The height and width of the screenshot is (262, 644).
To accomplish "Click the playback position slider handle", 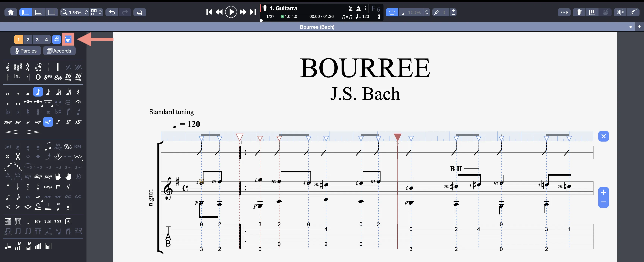I will 261,20.
